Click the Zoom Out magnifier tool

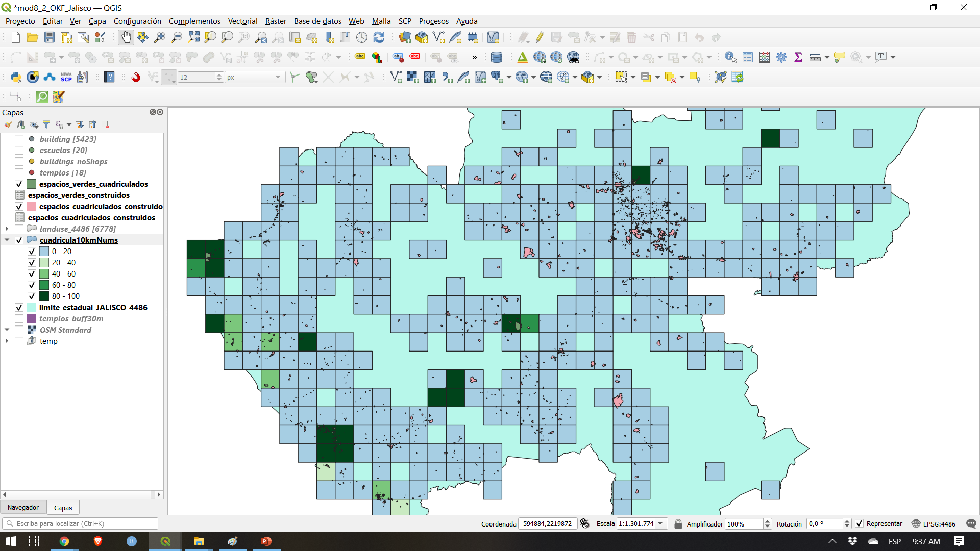pyautogui.click(x=177, y=37)
